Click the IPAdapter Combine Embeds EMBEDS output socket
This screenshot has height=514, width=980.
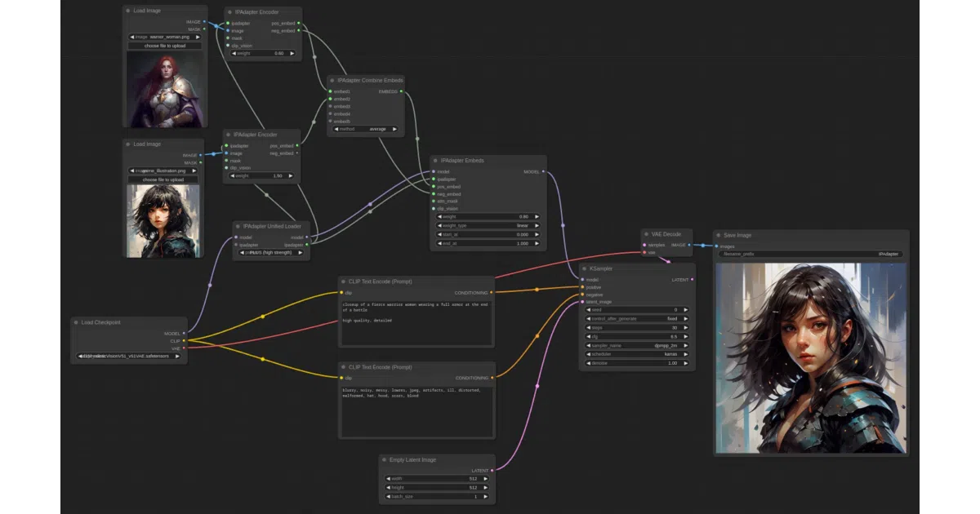(401, 91)
